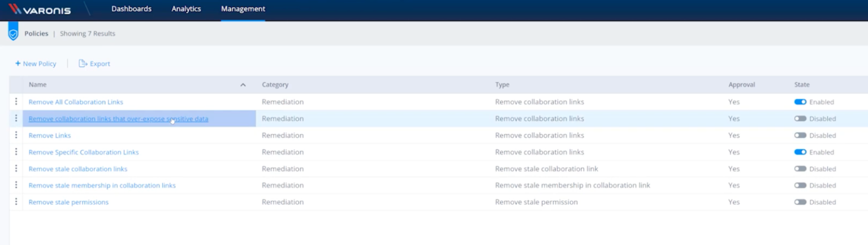Image resolution: width=868 pixels, height=245 pixels.
Task: Disable the Remove All Collaboration Links policy toggle
Action: (800, 102)
